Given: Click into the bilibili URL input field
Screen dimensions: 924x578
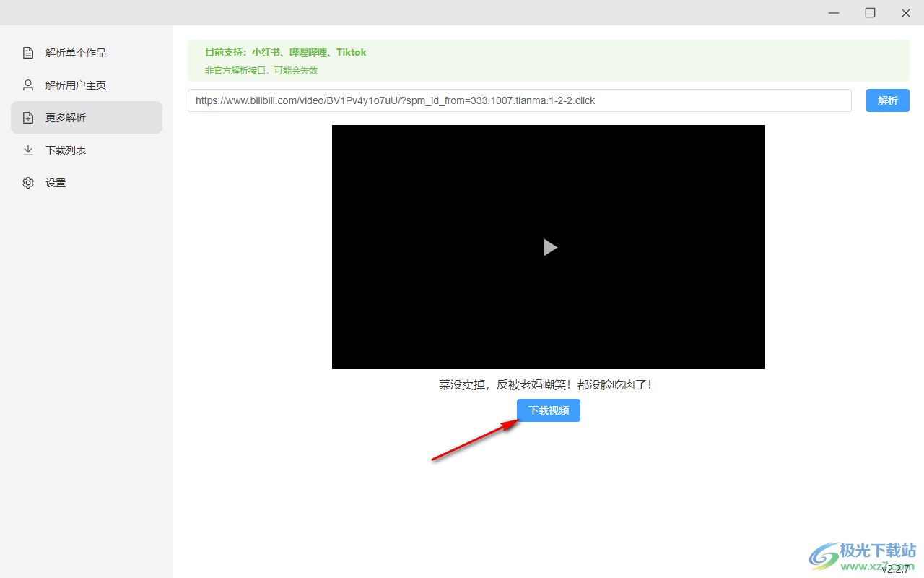Looking at the screenshot, I should (520, 100).
